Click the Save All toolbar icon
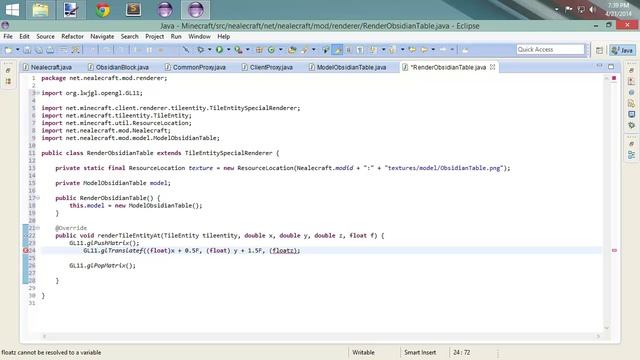Viewport: 640px width, 360px height. [x=38, y=50]
